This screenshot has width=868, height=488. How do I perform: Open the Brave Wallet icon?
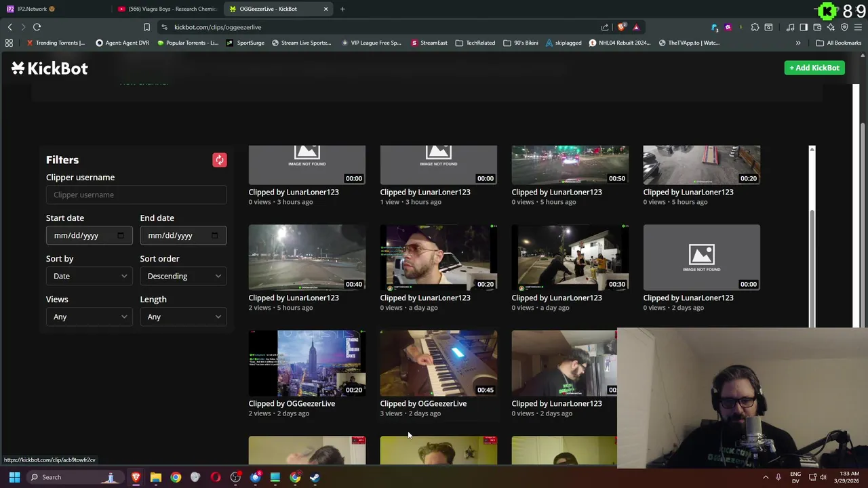[x=817, y=27]
